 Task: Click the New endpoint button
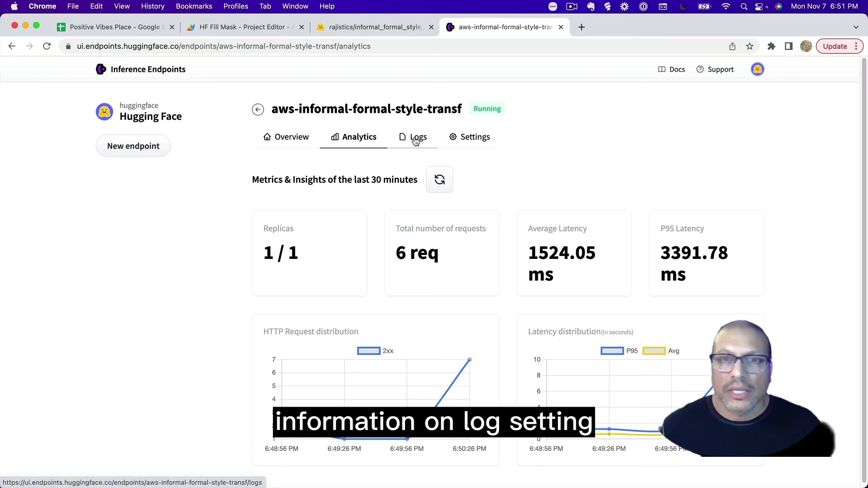[x=133, y=146]
